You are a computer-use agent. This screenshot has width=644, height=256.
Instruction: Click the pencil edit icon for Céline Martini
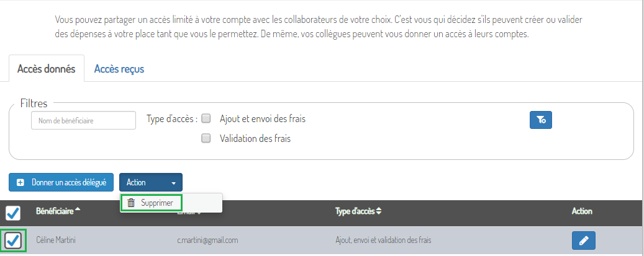583,241
